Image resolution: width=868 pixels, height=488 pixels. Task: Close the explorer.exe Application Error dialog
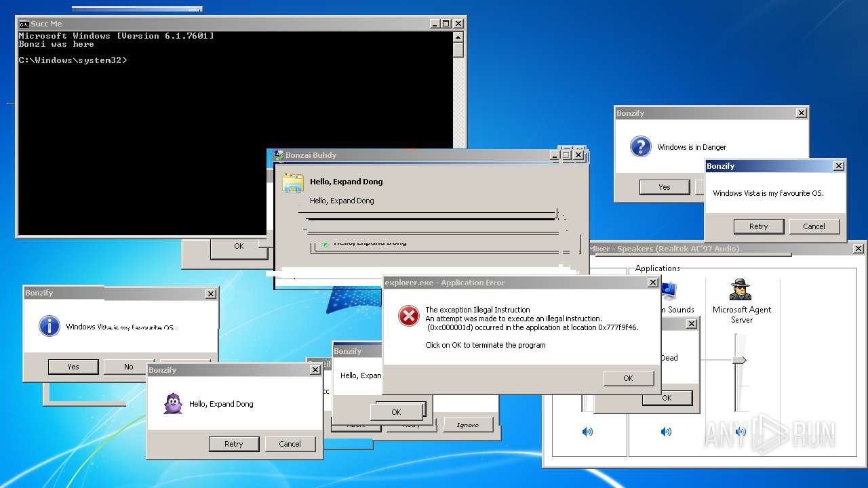tap(653, 283)
